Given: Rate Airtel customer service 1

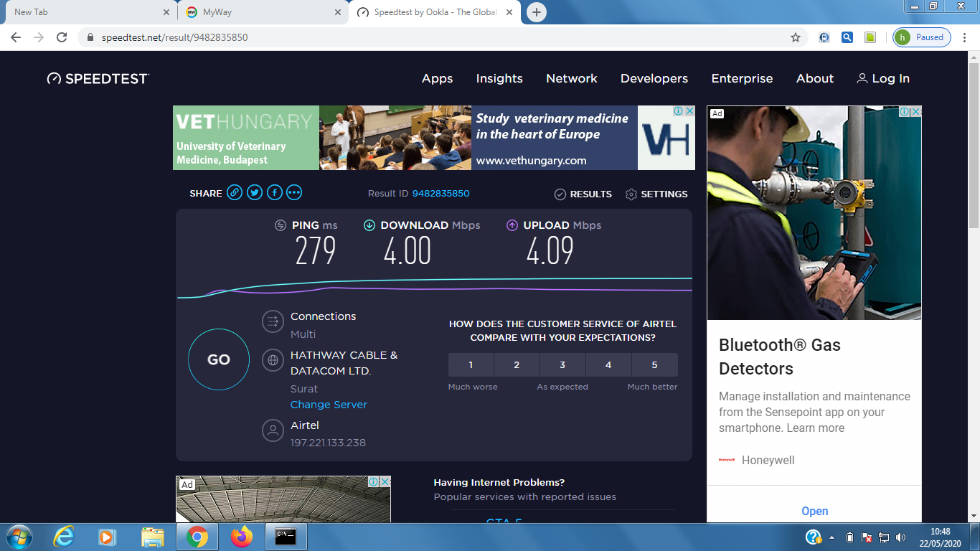Looking at the screenshot, I should coord(471,365).
